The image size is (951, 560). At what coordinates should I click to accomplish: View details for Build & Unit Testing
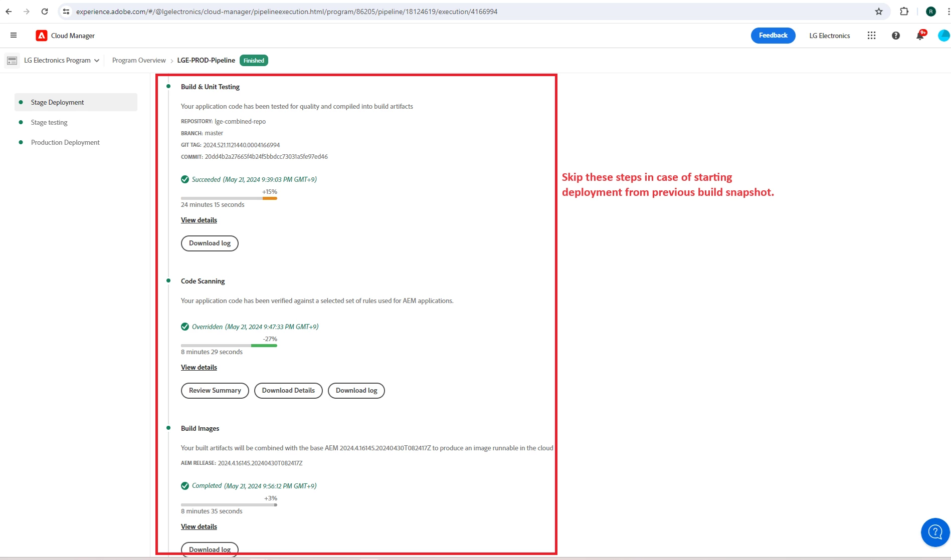point(199,220)
